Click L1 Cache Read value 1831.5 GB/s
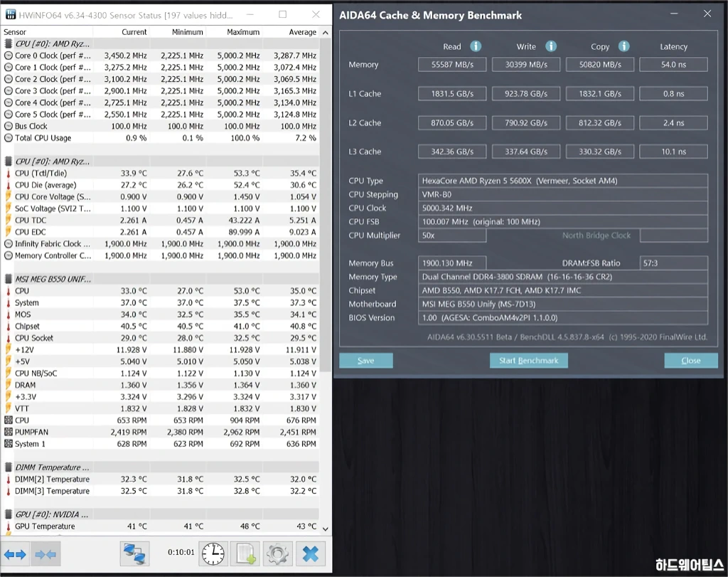 point(452,93)
